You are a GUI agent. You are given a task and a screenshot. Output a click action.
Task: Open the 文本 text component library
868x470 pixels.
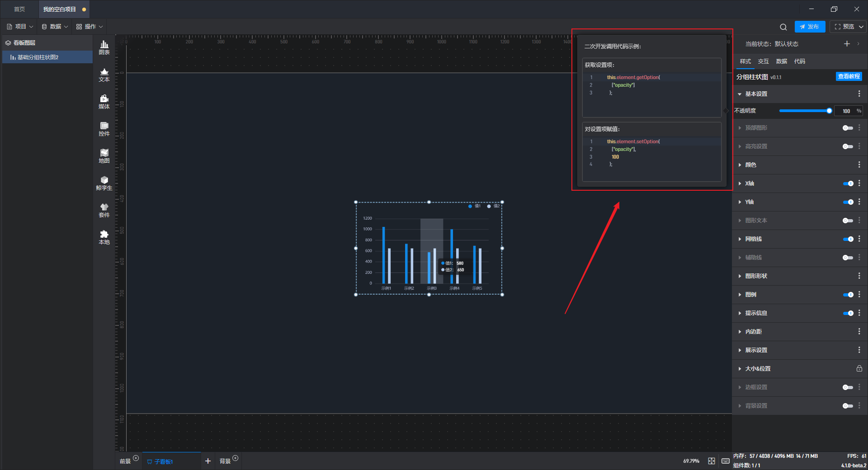[x=104, y=75]
